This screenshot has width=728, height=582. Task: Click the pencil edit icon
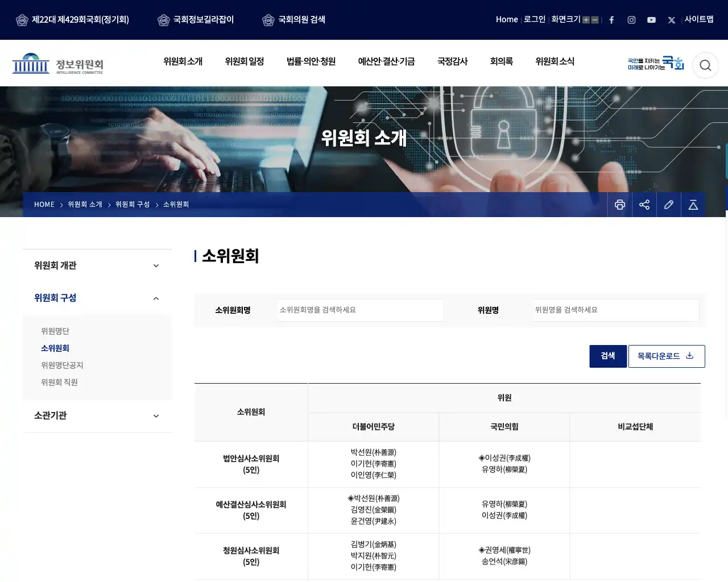[x=669, y=205]
